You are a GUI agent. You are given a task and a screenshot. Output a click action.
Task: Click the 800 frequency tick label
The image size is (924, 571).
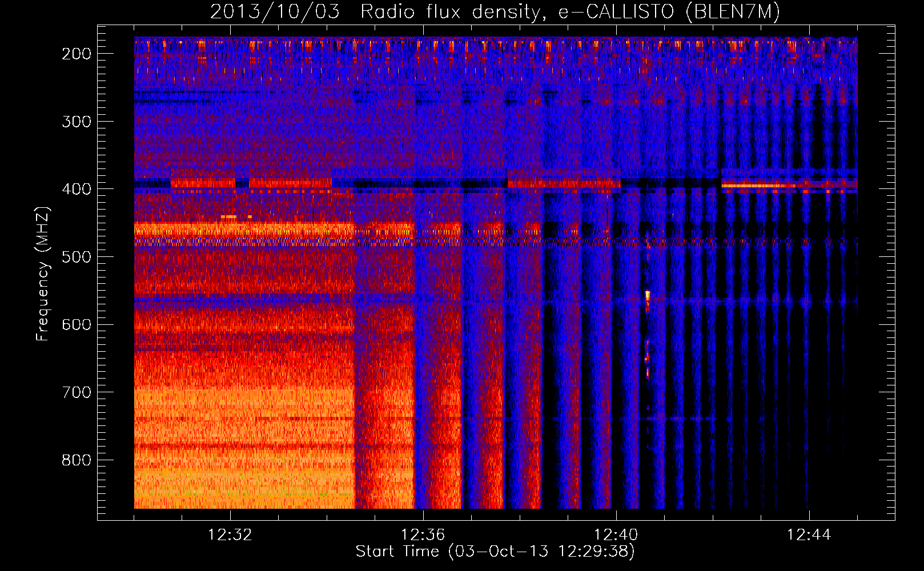[x=77, y=460]
